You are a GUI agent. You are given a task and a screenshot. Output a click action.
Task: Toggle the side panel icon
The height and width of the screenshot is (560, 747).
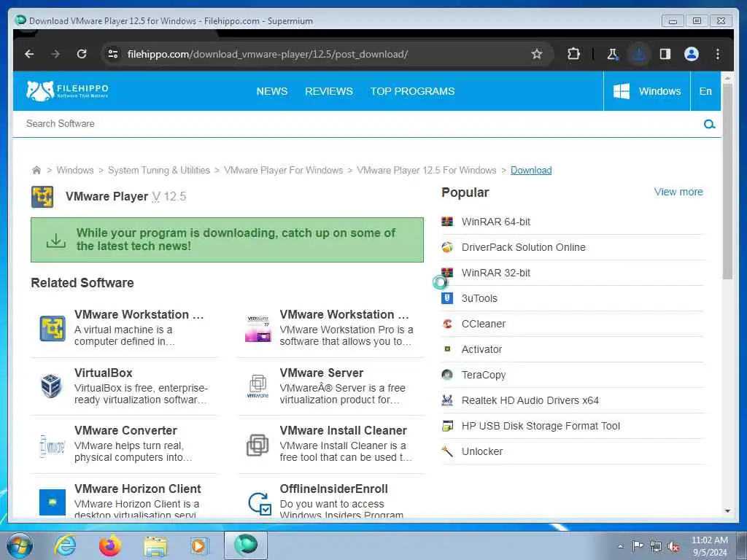665,54
